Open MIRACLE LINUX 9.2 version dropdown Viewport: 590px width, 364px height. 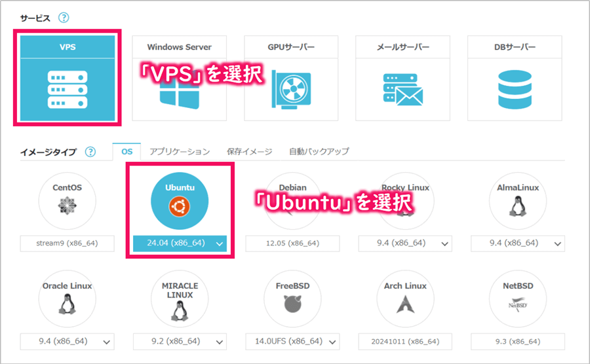pos(180,342)
